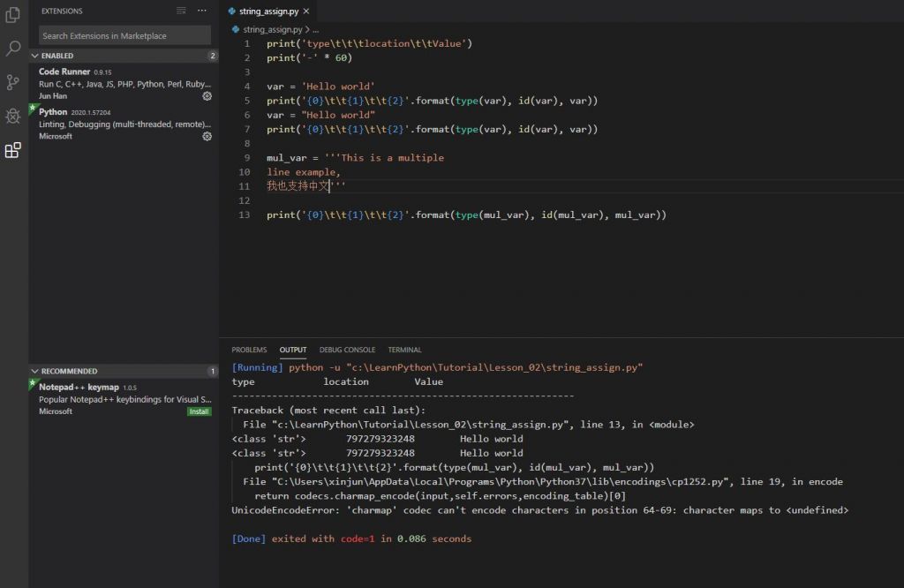Image resolution: width=904 pixels, height=588 pixels.
Task: Click the Code Runner manage gear icon
Action: 207,96
